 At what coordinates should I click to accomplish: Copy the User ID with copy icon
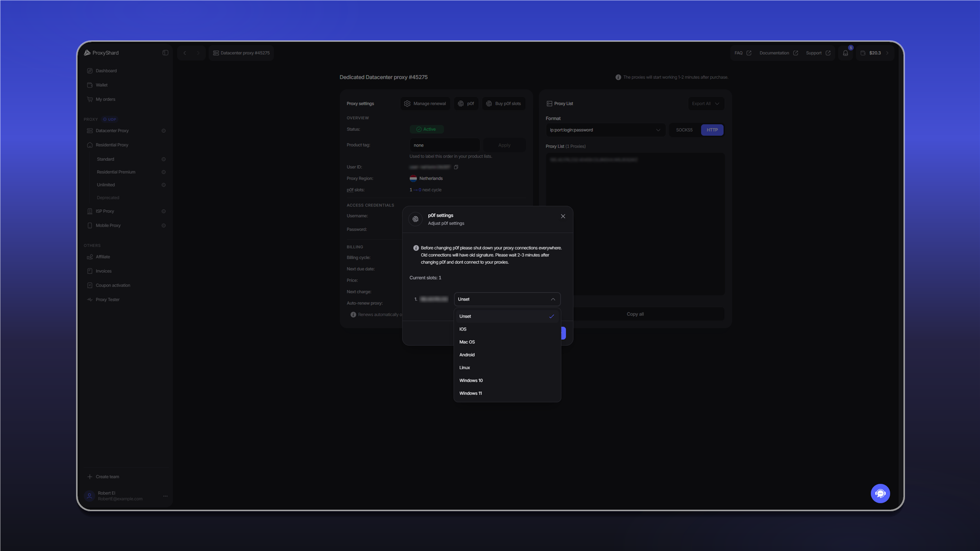pos(456,167)
